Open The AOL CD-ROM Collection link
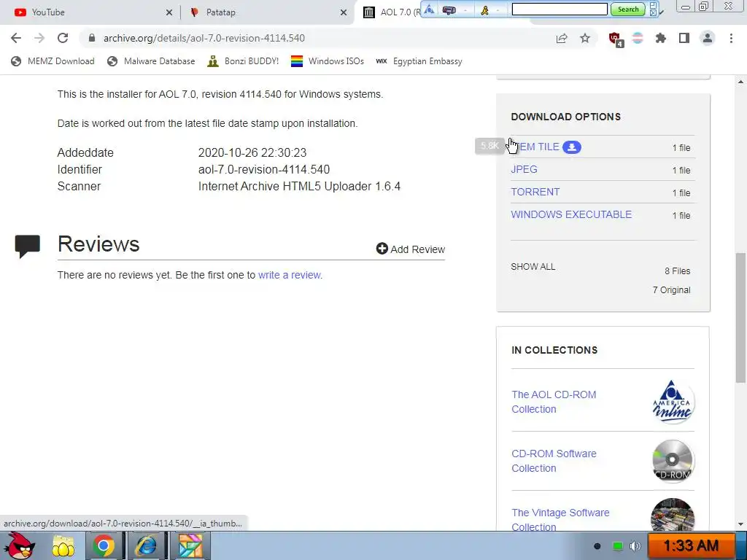The width and height of the screenshot is (747, 560). coord(554,402)
